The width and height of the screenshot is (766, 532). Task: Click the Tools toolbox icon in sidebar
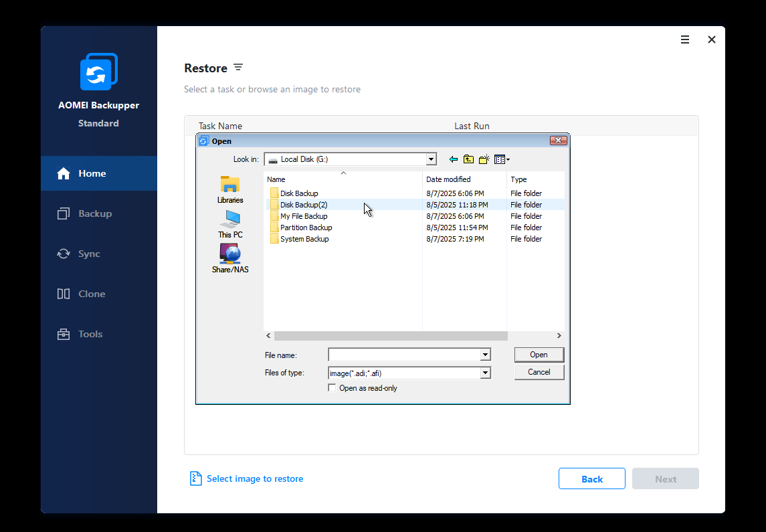coord(64,334)
